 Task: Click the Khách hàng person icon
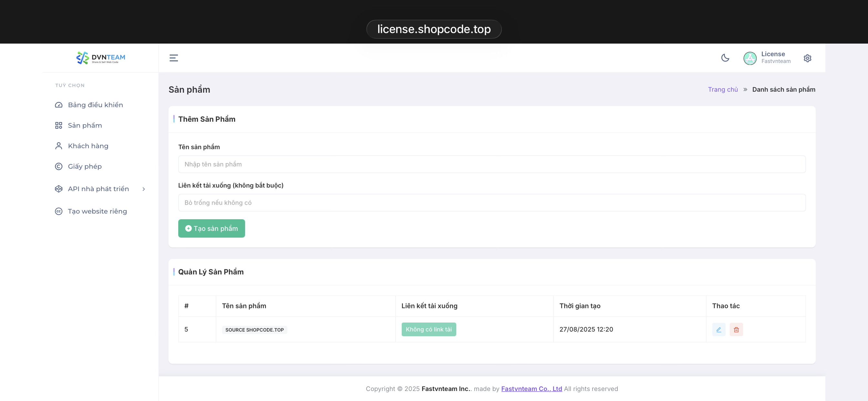[59, 146]
